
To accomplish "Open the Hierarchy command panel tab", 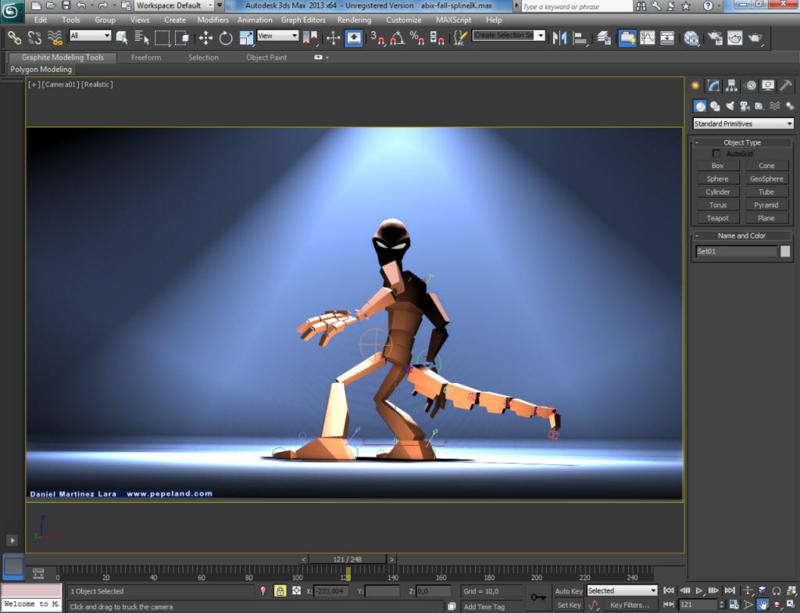I will pos(732,86).
